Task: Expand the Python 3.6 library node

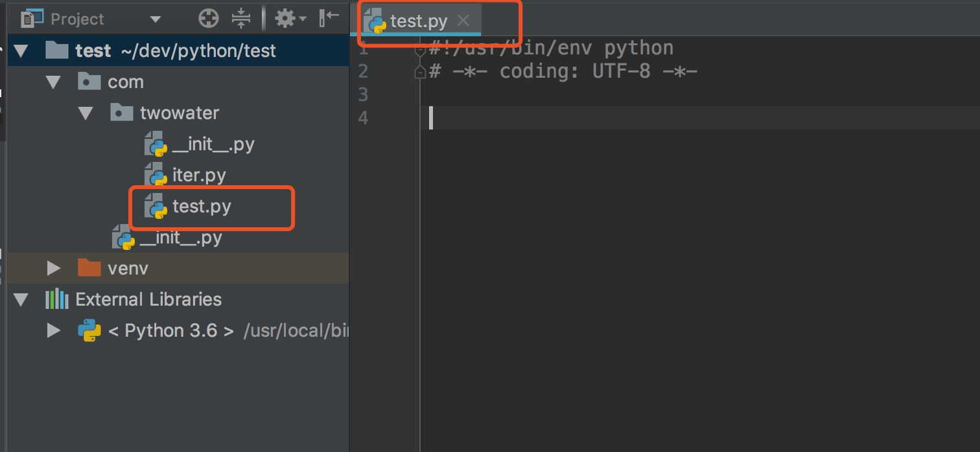Action: tap(54, 331)
